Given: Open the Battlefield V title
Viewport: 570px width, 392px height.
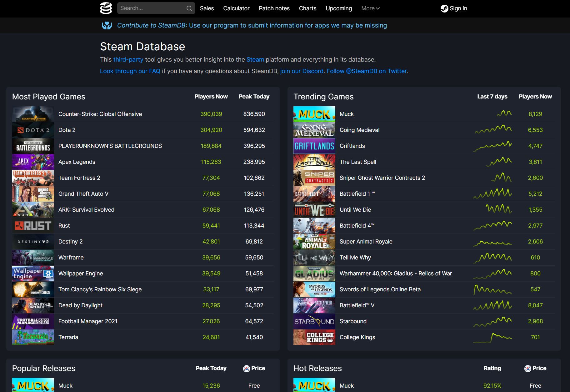Looking at the screenshot, I should (x=357, y=305).
